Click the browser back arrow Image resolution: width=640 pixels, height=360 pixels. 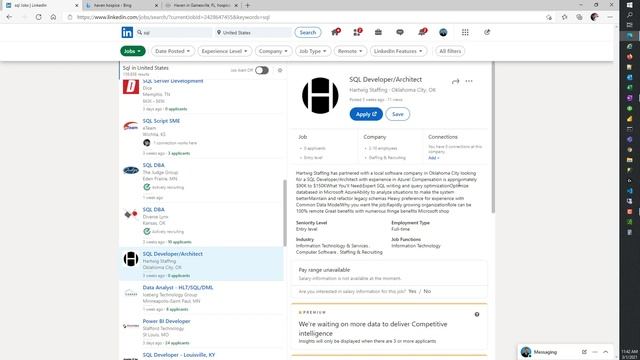tap(9, 17)
